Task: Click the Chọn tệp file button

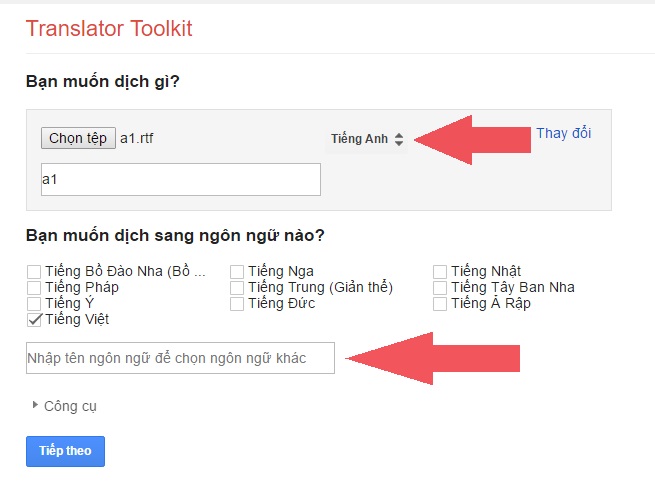Action: pos(78,138)
